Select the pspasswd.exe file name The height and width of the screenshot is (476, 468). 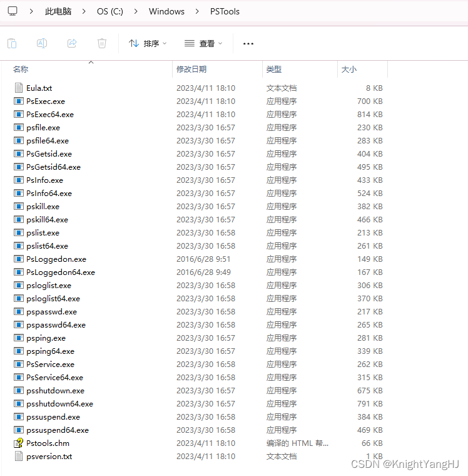coord(51,312)
